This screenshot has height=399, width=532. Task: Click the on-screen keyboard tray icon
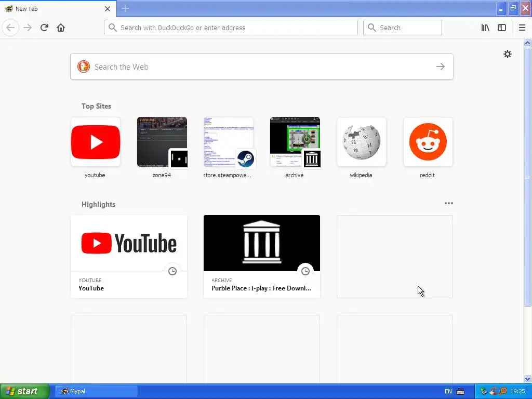[460, 391]
